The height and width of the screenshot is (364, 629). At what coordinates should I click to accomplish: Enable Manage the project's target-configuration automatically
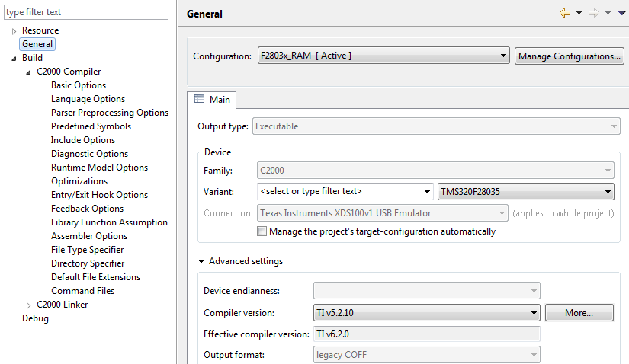pos(262,231)
